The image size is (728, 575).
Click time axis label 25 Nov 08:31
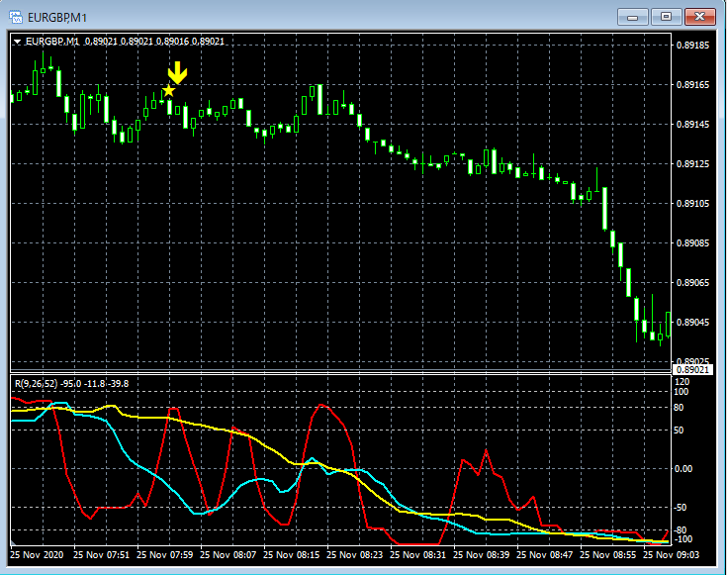[417, 554]
